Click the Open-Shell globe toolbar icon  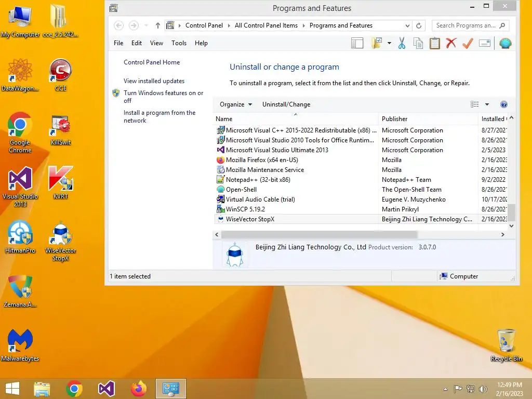pyautogui.click(x=505, y=44)
